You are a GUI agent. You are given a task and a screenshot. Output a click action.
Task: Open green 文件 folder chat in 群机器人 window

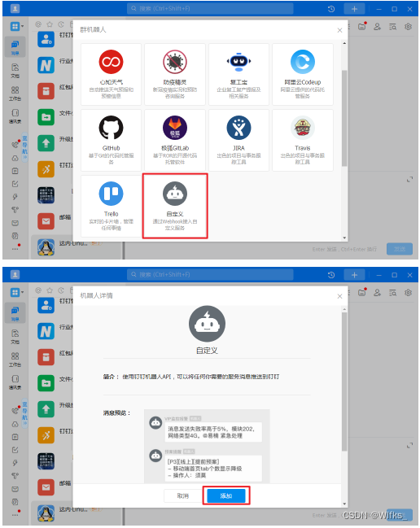(46, 117)
